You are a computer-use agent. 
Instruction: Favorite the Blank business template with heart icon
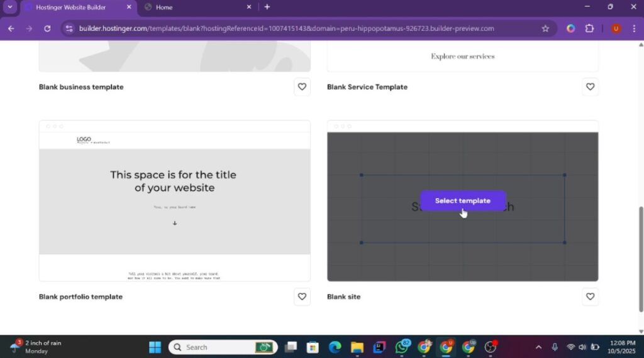tap(302, 87)
